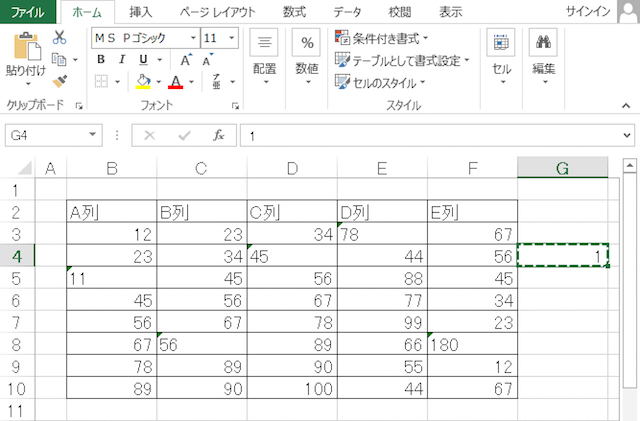640x421 pixels.
Task: Click the Paste clipboard icon
Action: [x=26, y=47]
